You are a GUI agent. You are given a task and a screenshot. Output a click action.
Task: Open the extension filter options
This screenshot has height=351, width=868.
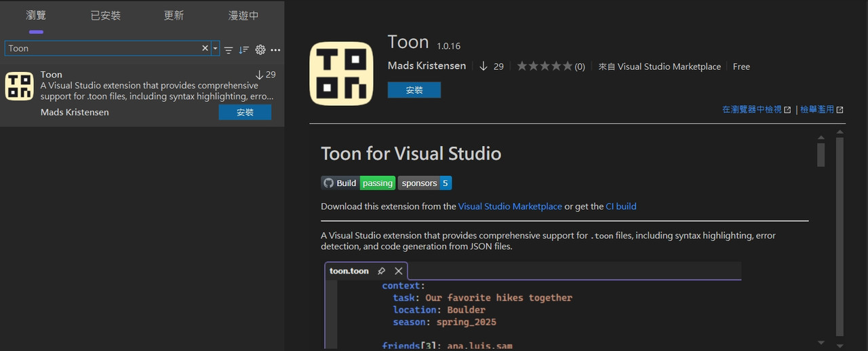(229, 50)
